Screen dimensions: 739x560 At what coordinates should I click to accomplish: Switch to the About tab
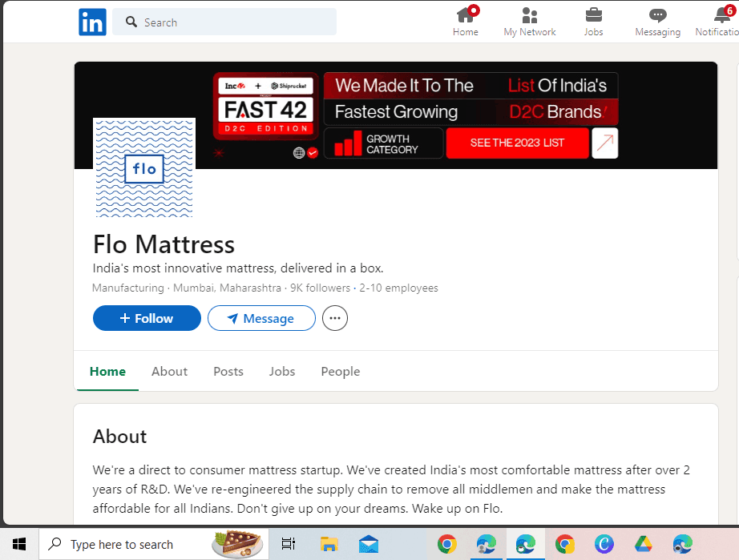169,371
